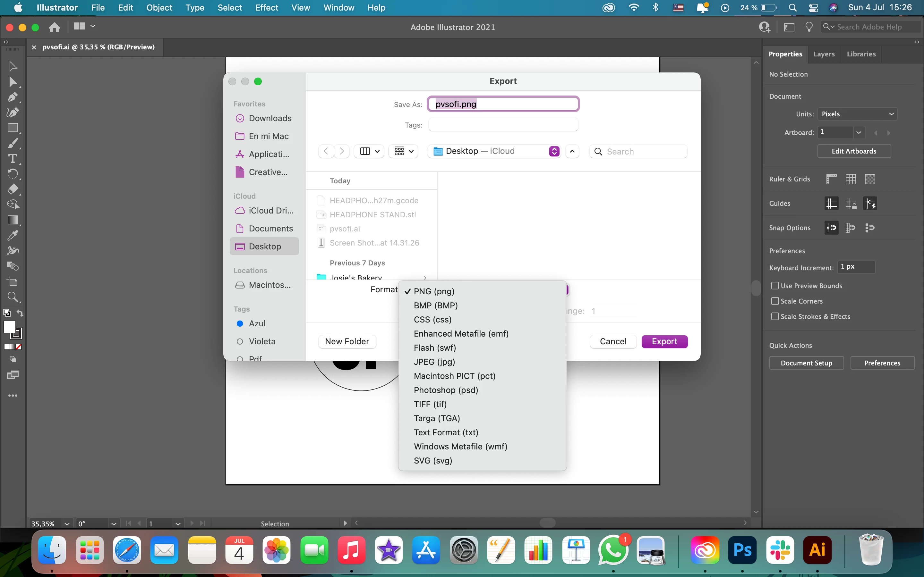
Task: Switch to the Layers tab
Action: tap(824, 54)
